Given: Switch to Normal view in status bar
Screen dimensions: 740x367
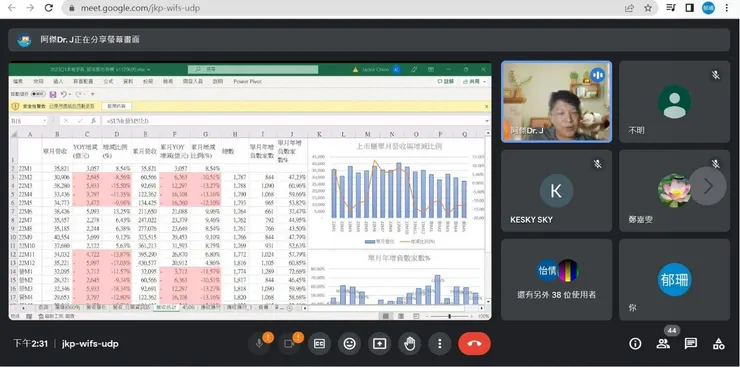Looking at the screenshot, I should [x=386, y=316].
